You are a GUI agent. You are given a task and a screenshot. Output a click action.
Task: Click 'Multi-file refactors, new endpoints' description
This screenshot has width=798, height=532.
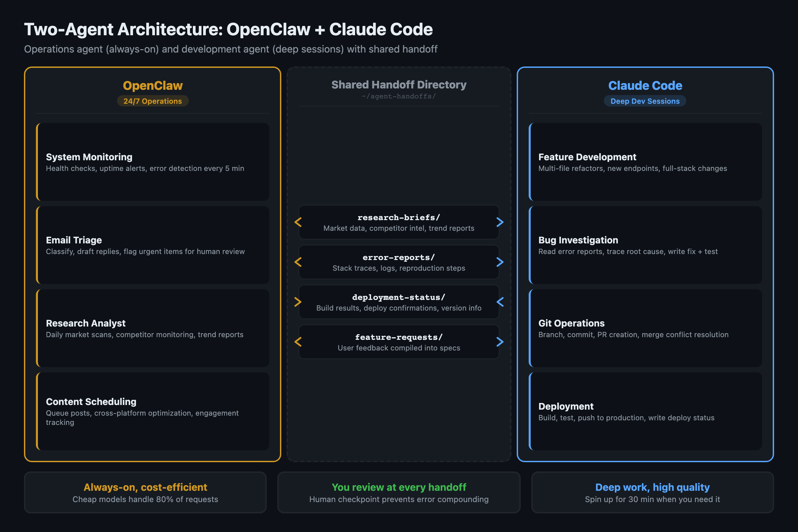tap(633, 169)
